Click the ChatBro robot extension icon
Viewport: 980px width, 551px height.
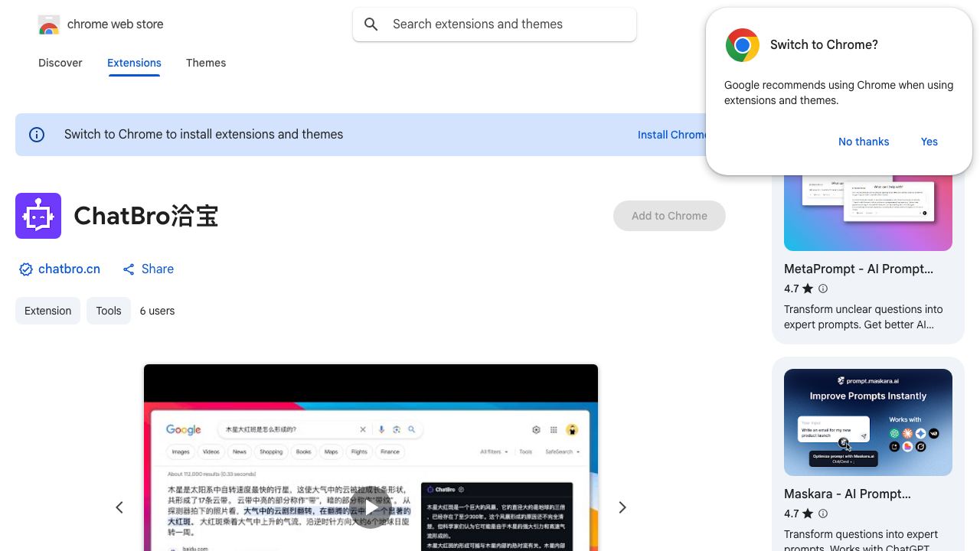click(x=38, y=216)
